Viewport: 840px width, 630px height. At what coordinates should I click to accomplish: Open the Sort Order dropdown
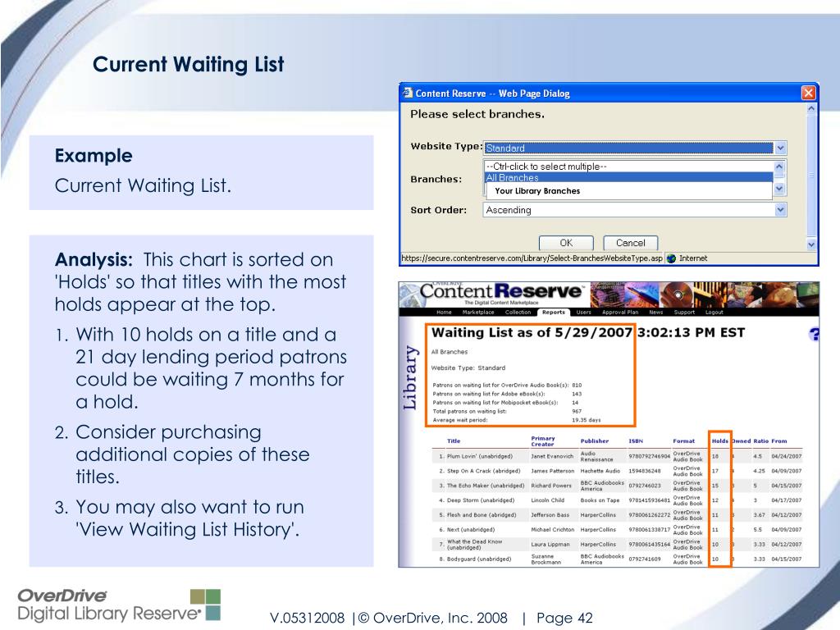pyautogui.click(x=780, y=210)
